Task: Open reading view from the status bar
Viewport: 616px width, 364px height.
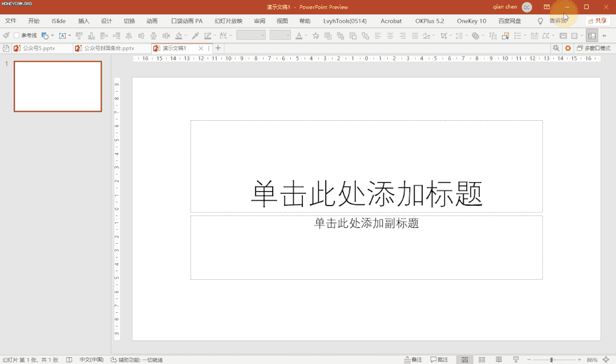Action: (499, 360)
